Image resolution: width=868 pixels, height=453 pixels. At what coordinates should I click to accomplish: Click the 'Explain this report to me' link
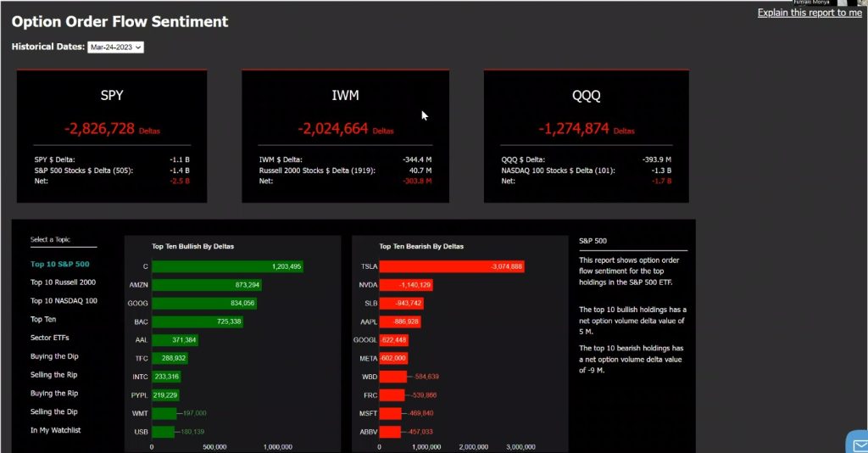810,13
